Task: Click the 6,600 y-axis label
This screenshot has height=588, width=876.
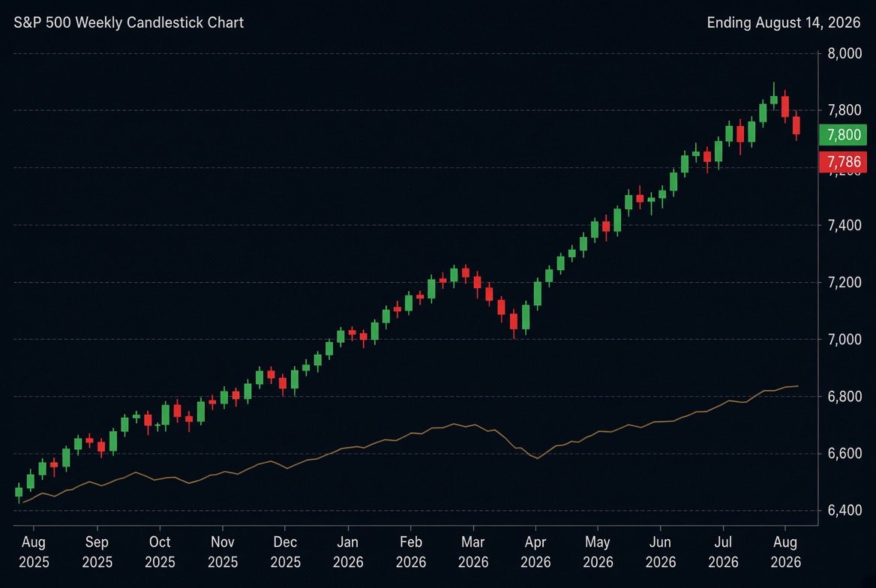Action: (x=844, y=453)
